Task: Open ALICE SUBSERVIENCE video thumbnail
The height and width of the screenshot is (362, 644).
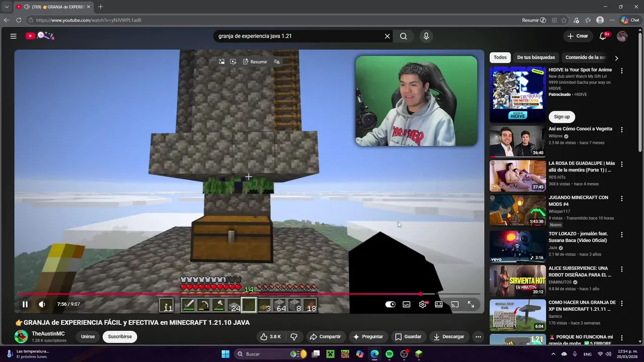Action: coord(518,281)
